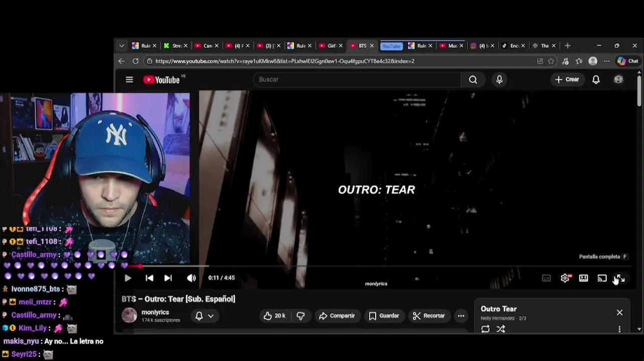Open Edge favorites icon in toolbar
The height and width of the screenshot is (361, 644).
pos(579,61)
